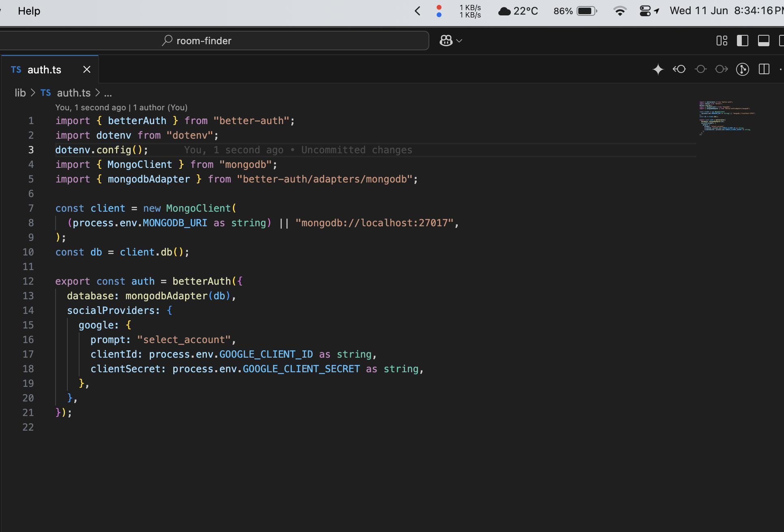Click the "You, 1 second ago" CodeLens
784x532 pixels.
coord(90,107)
